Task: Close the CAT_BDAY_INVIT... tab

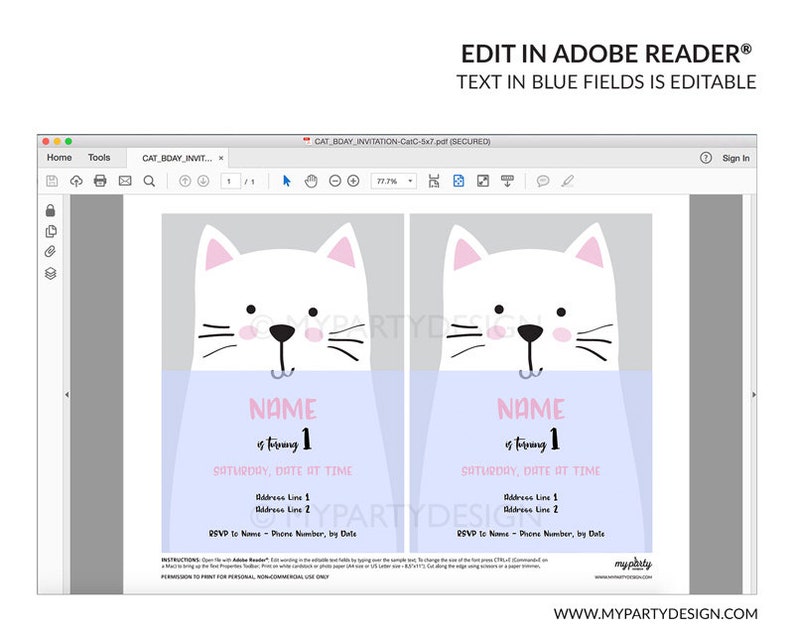Action: (221, 158)
